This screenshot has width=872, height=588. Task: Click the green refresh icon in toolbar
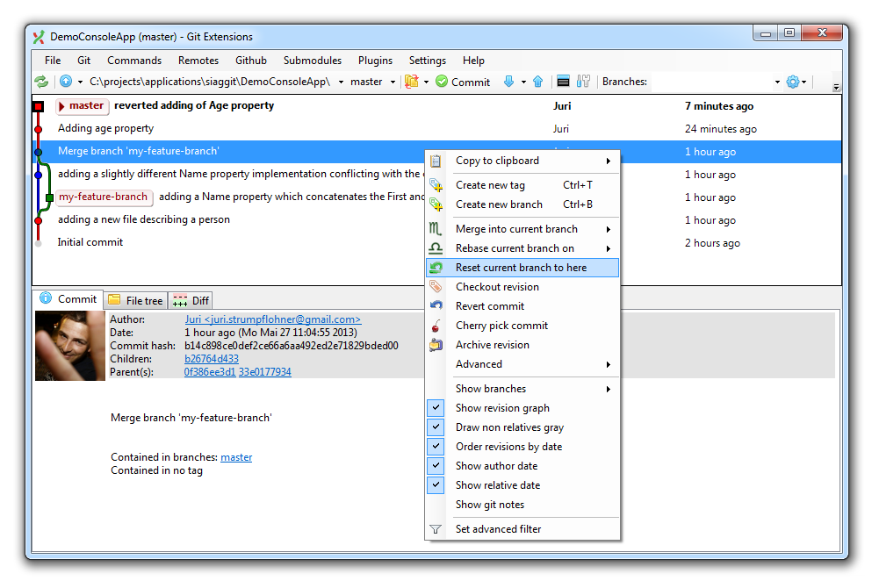41,82
